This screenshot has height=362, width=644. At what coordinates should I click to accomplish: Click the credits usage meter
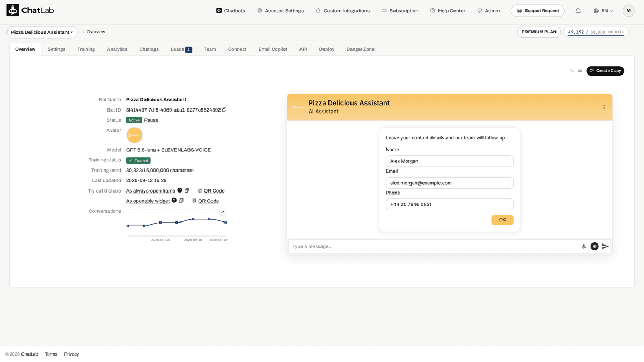point(596,32)
